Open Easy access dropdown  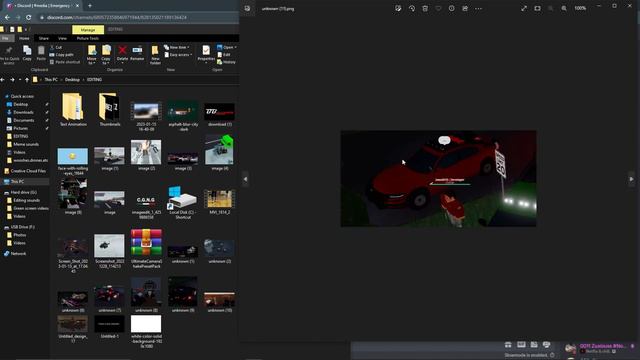[x=178, y=55]
